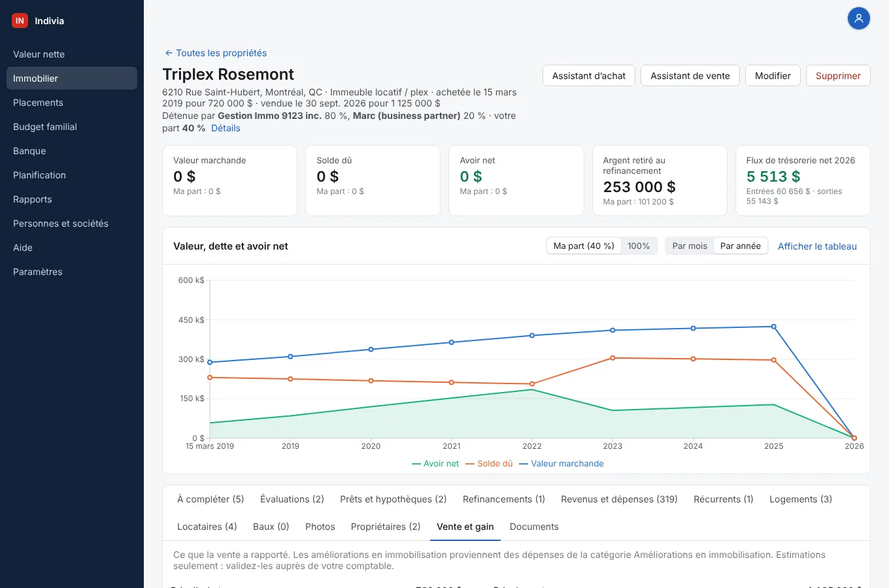The width and height of the screenshot is (889, 588).
Task: Open the Évaluations (2) tab
Action: [292, 499]
